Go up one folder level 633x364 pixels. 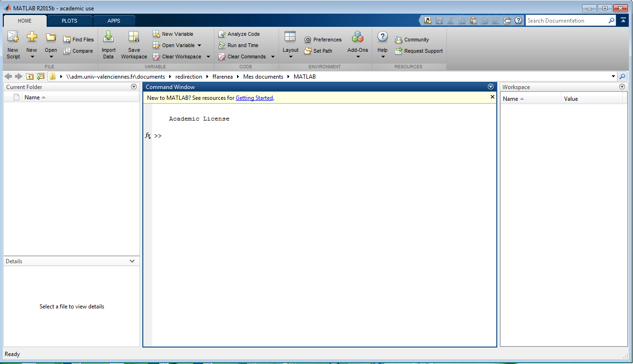[30, 76]
